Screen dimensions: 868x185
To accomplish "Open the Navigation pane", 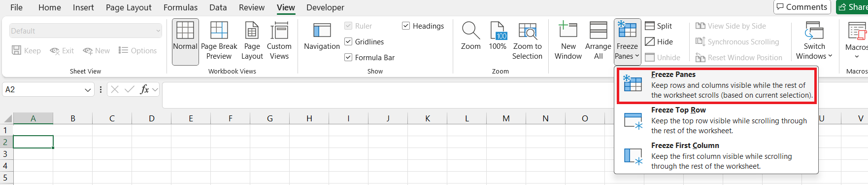I will pyautogui.click(x=322, y=37).
